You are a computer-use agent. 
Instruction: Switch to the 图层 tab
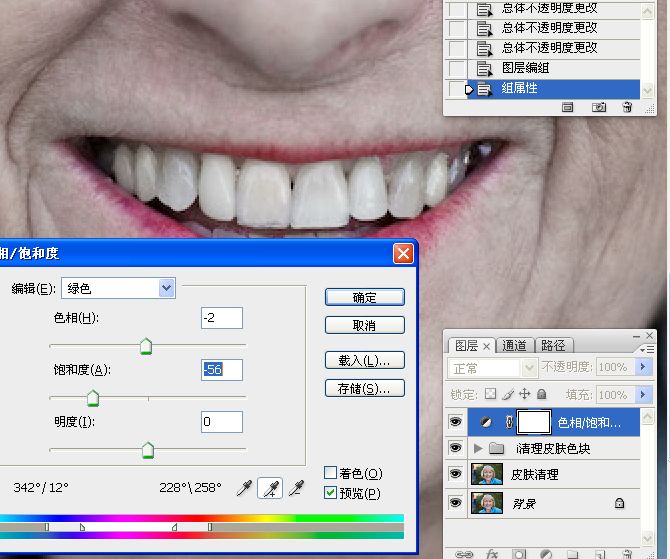pos(466,345)
